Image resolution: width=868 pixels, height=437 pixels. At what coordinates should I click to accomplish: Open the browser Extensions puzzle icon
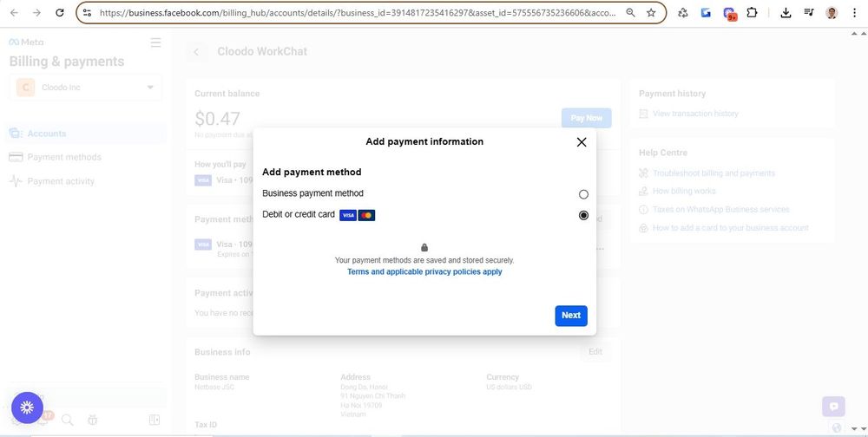pyautogui.click(x=752, y=13)
